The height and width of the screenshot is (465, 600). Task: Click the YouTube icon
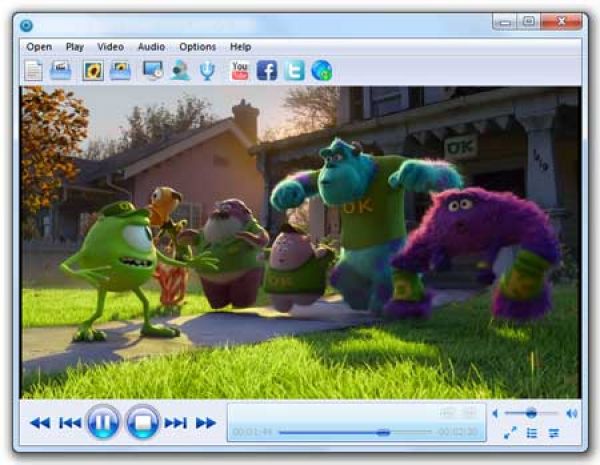(x=240, y=70)
